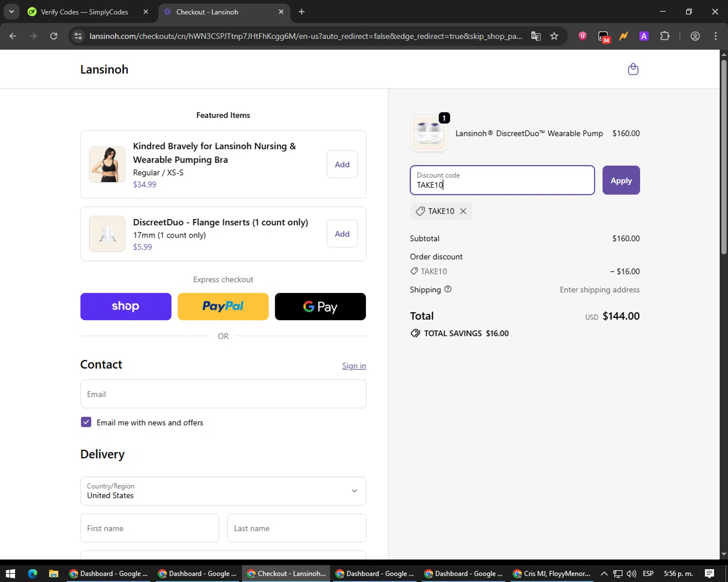Screen dimensions: 728x582
Task: Open the purple A extension icon
Action: [x=644, y=36]
